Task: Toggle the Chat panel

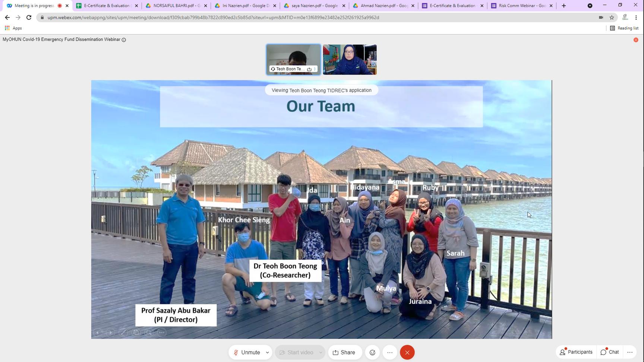Action: click(610, 352)
